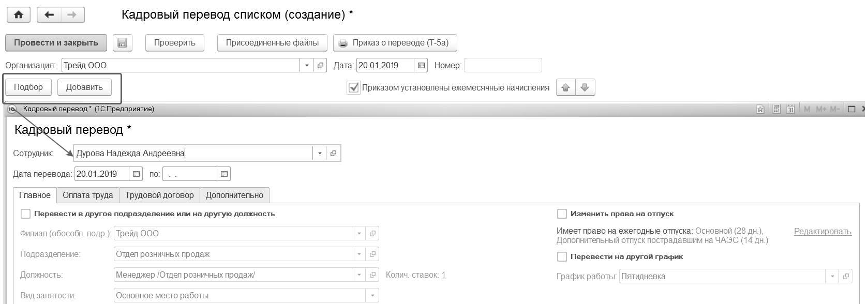The height and width of the screenshot is (304, 868).
Task: Open the calculator icon in the title bar
Action: [776, 109]
